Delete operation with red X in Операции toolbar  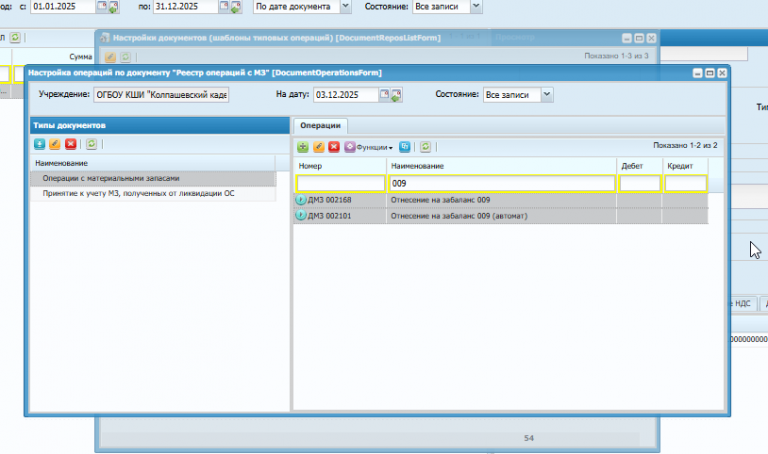click(x=334, y=147)
